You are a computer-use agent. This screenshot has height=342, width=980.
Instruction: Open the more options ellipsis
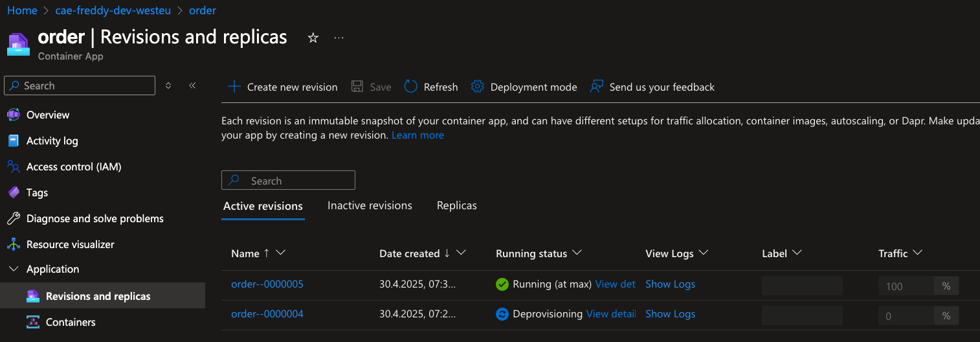[339, 38]
